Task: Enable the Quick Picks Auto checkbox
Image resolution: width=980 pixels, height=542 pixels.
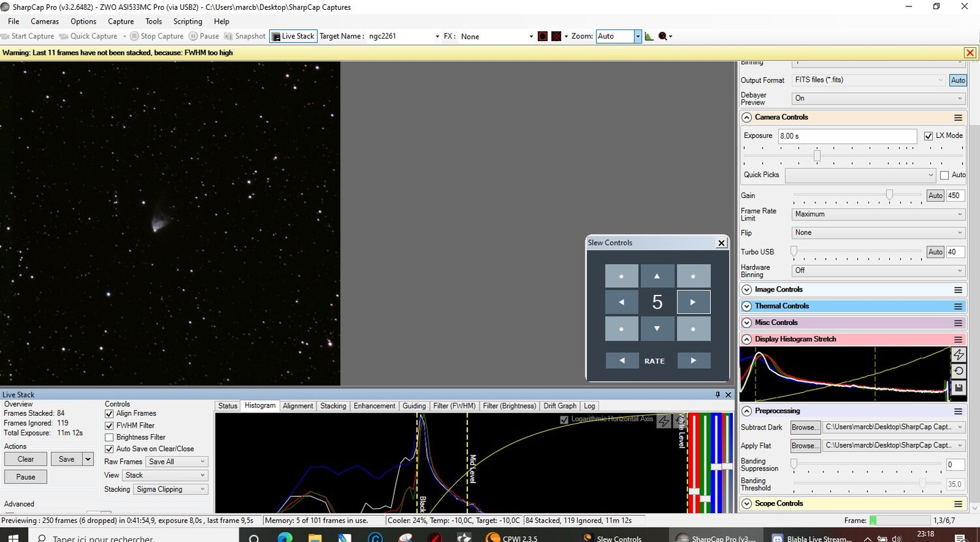Action: coord(944,175)
